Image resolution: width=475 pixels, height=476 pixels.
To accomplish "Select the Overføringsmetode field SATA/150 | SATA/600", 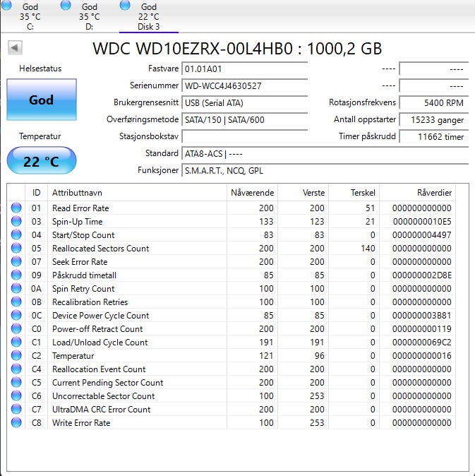I will click(244, 120).
